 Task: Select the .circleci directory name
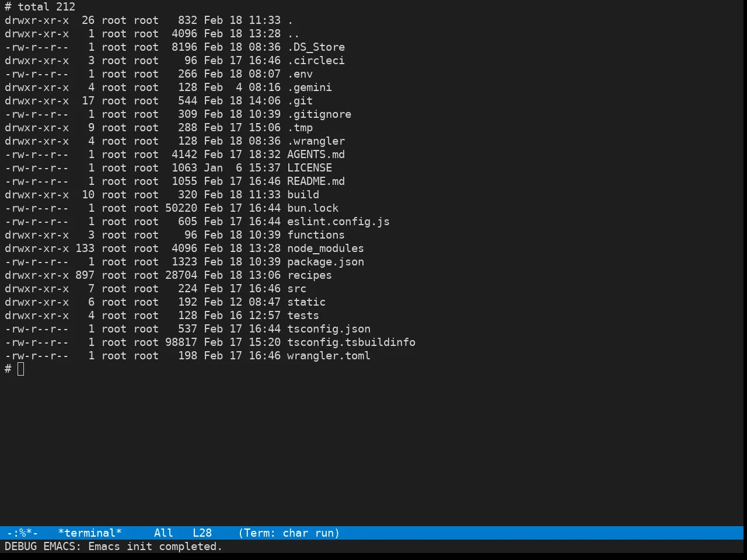(x=316, y=61)
